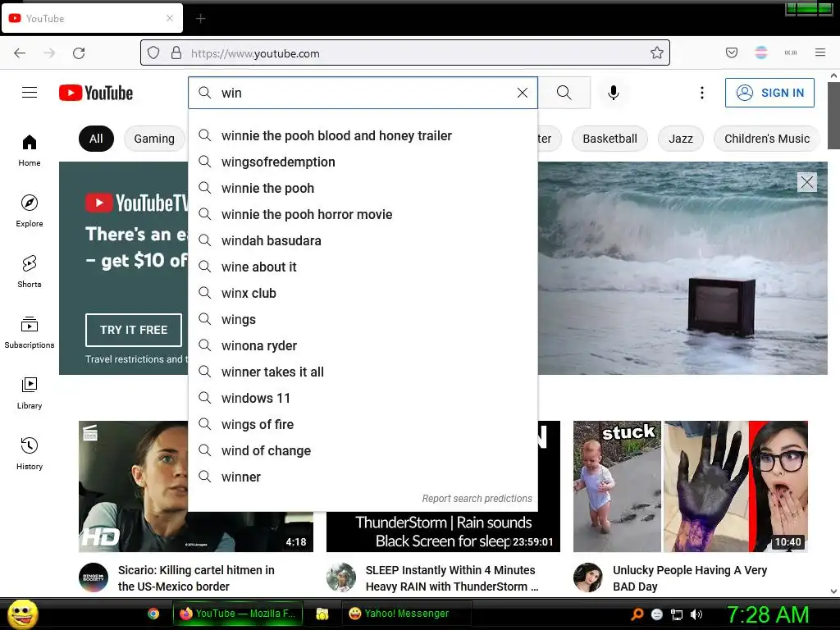Click the volume speaker tray icon
This screenshot has height=630, width=840.
click(x=696, y=614)
